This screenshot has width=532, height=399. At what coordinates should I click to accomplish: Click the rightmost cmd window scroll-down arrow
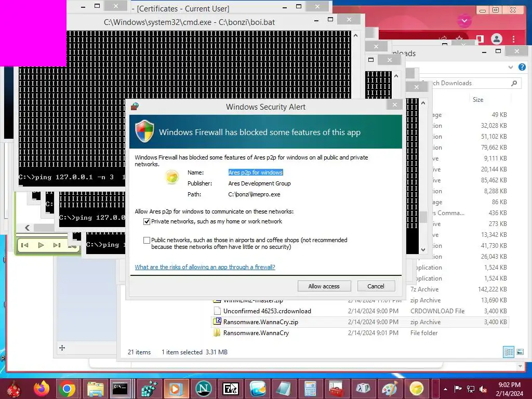(x=423, y=250)
